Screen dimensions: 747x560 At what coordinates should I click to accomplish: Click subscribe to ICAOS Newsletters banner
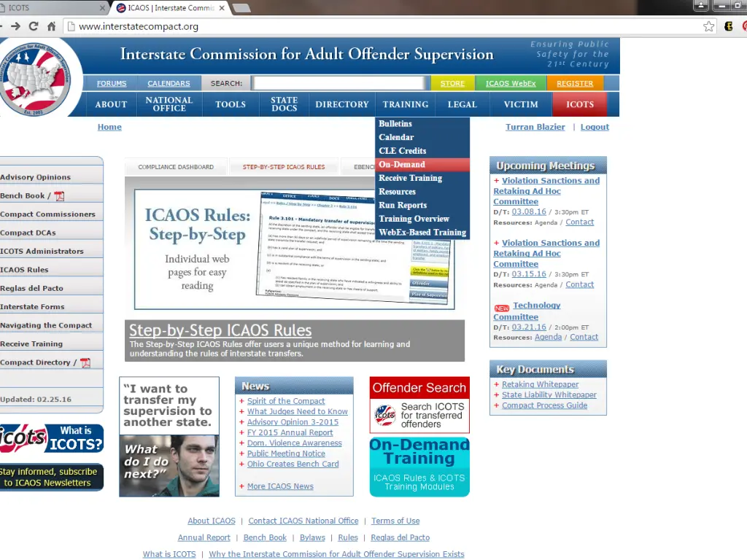(52, 477)
